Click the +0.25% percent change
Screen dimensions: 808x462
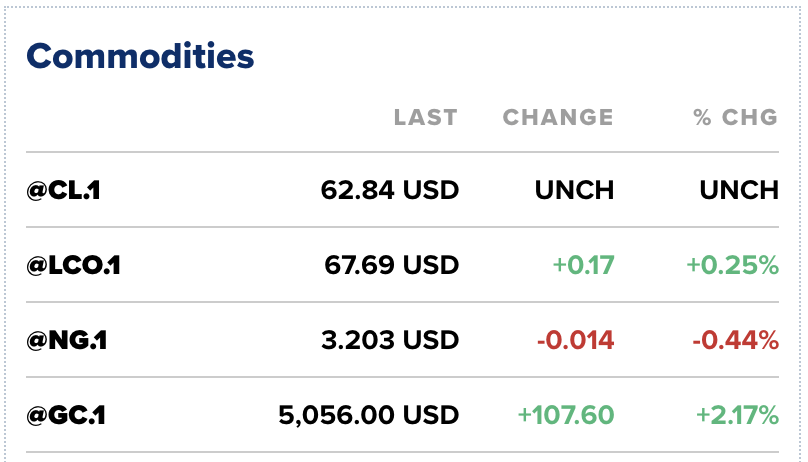732,265
